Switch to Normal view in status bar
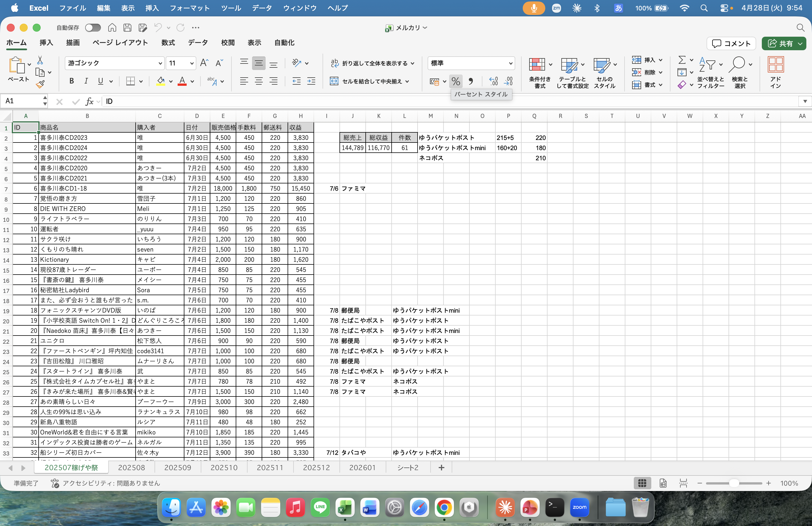This screenshot has width=812, height=526. pyautogui.click(x=642, y=483)
